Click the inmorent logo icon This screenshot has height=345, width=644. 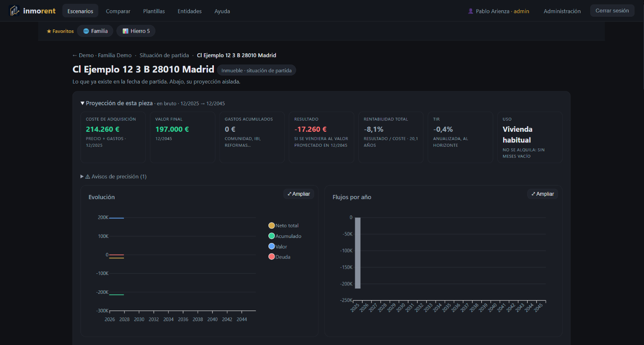pyautogui.click(x=14, y=11)
